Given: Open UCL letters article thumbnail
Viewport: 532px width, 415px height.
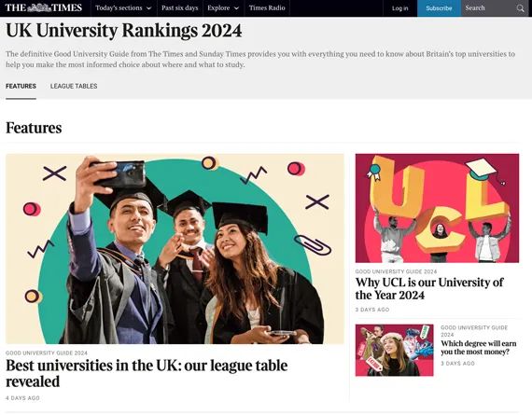Looking at the screenshot, I should tap(437, 208).
